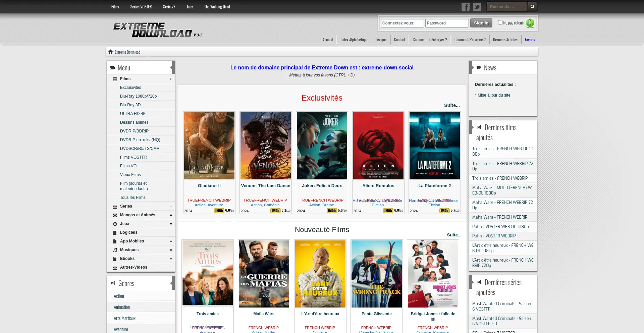Click the search magnifier button
The width and height of the screenshot is (644, 333).
pyautogui.click(x=532, y=7)
